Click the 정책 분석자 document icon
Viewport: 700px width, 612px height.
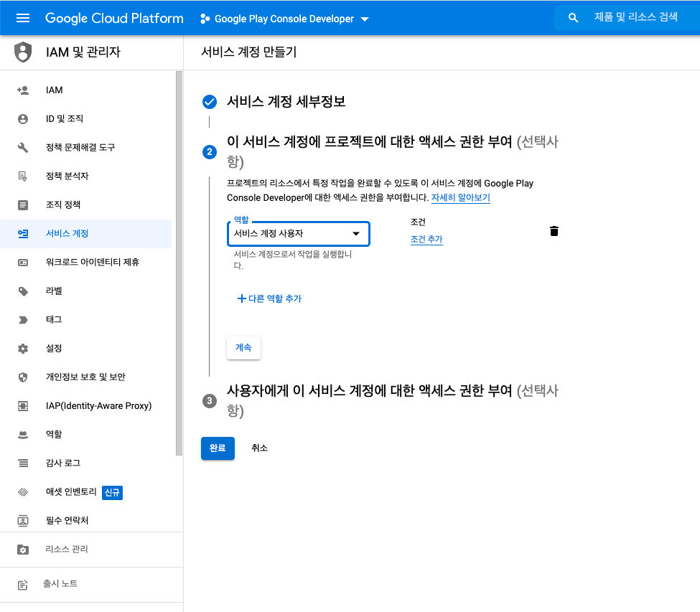[23, 176]
